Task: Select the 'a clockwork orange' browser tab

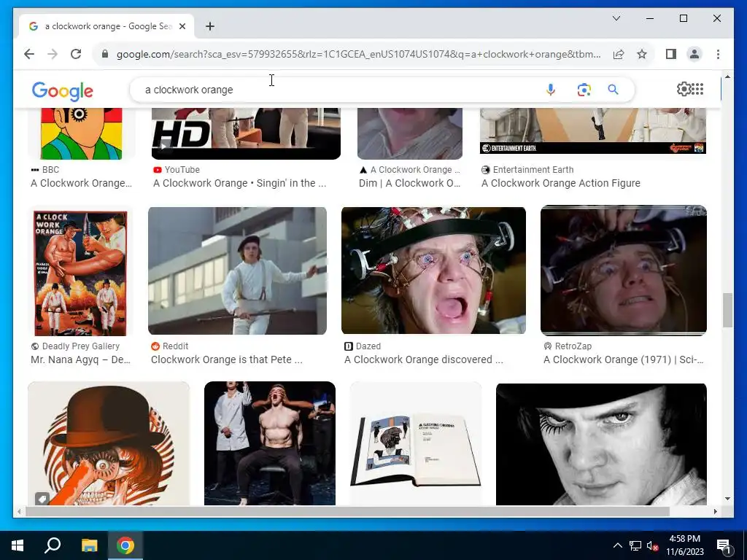Action: click(x=107, y=26)
